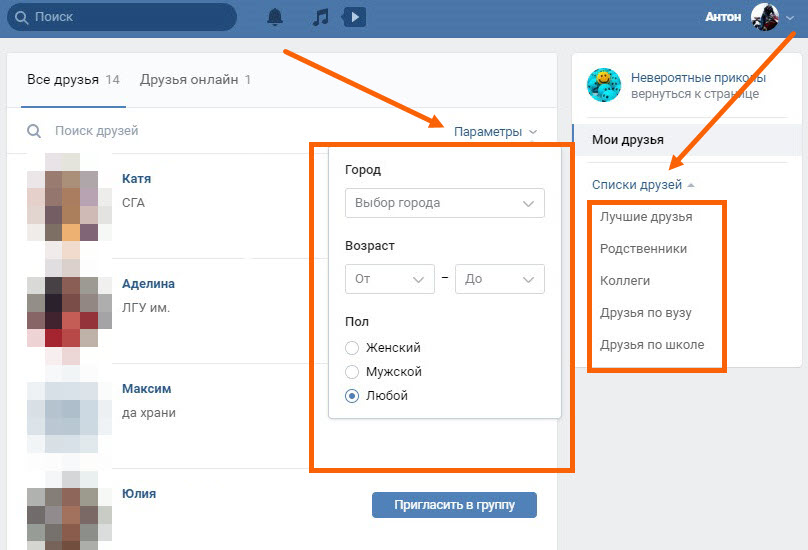808x550 pixels.
Task: Open the video player icon
Action: (x=353, y=17)
